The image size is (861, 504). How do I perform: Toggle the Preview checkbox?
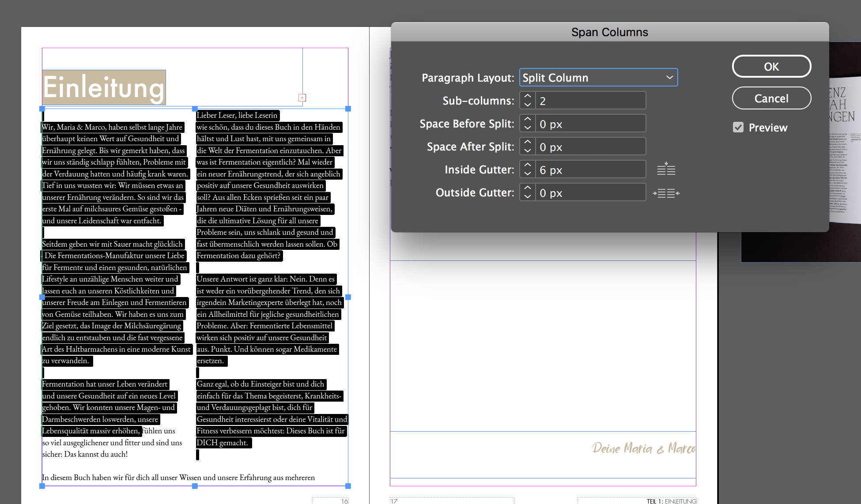(x=738, y=128)
